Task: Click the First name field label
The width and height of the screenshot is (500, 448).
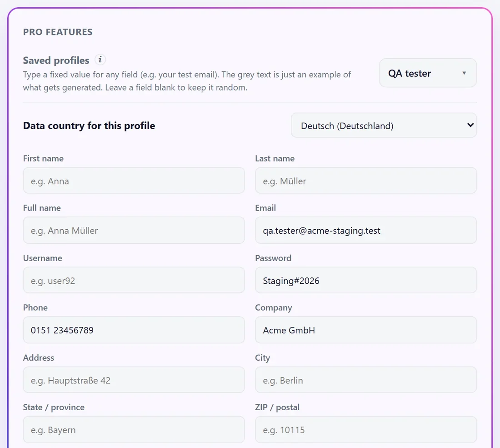Action: click(43, 159)
